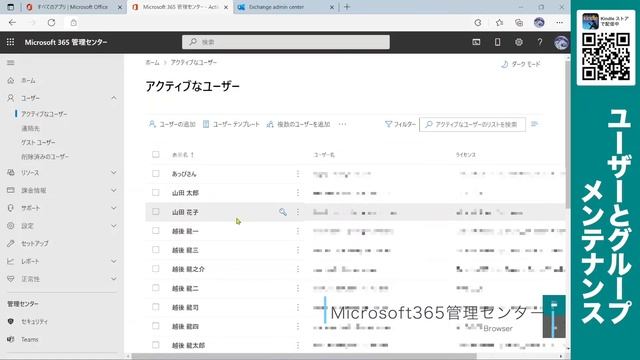Open more actions for 越後 龍一 row
Image resolution: width=640 pixels, height=360 pixels.
298,231
